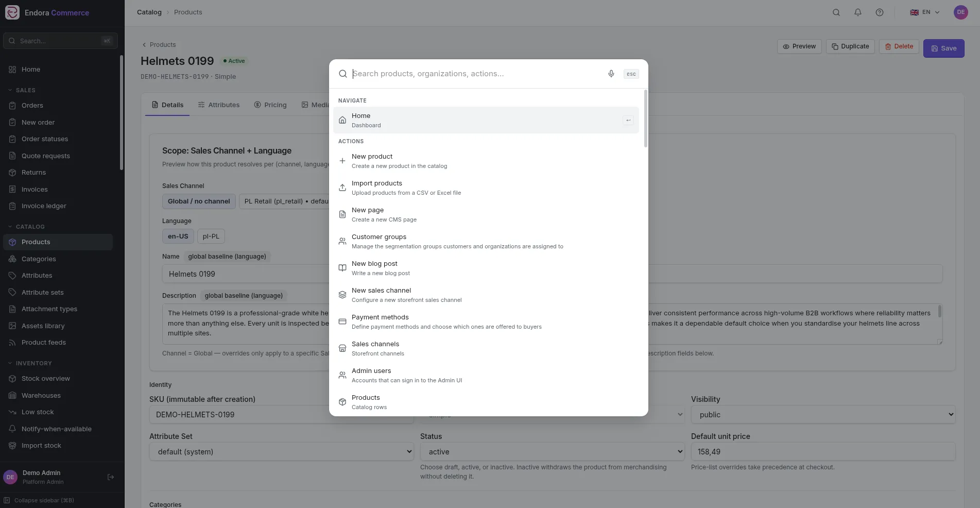Click the Warehouses sidebar icon
The height and width of the screenshot is (508, 980).
point(12,396)
